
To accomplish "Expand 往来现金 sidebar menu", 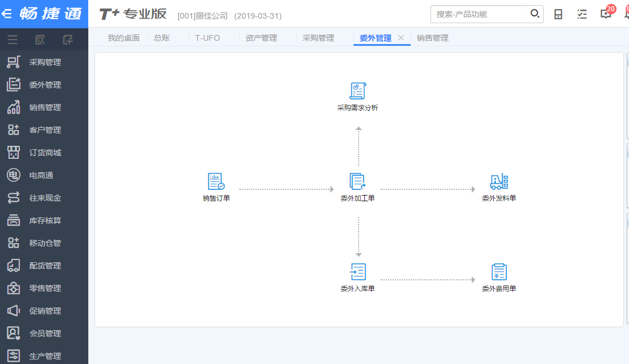I will [x=45, y=198].
